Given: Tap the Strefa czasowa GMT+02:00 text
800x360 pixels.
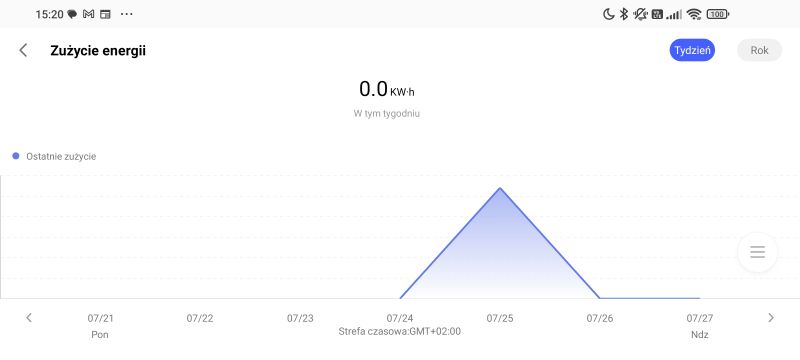Looking at the screenshot, I should 399,331.
